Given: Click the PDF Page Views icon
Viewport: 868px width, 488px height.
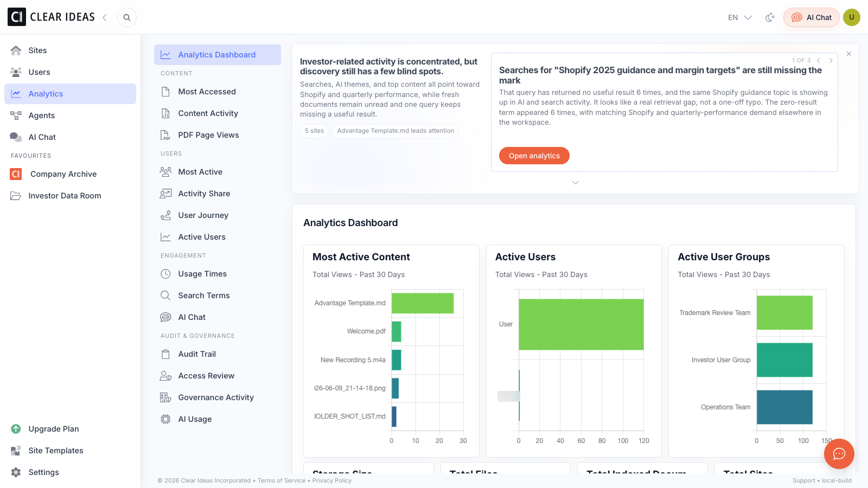Looking at the screenshot, I should (x=165, y=135).
